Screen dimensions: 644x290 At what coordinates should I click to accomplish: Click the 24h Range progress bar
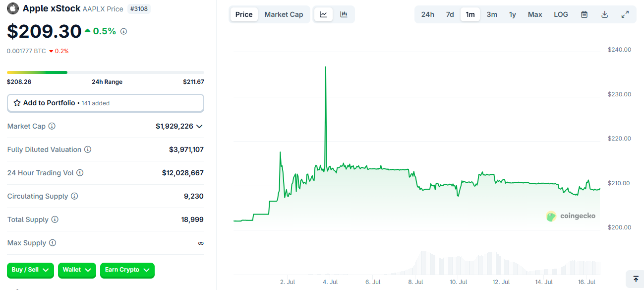105,72
